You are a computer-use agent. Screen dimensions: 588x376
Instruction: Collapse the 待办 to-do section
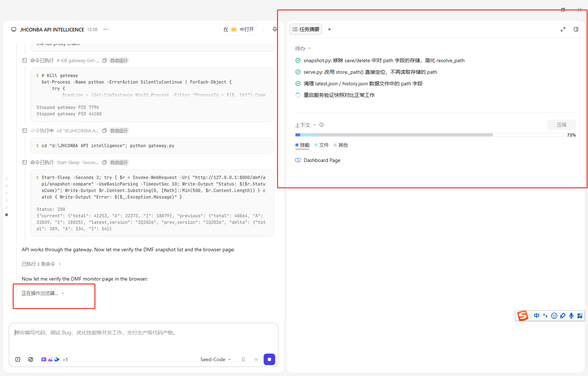pyautogui.click(x=303, y=48)
